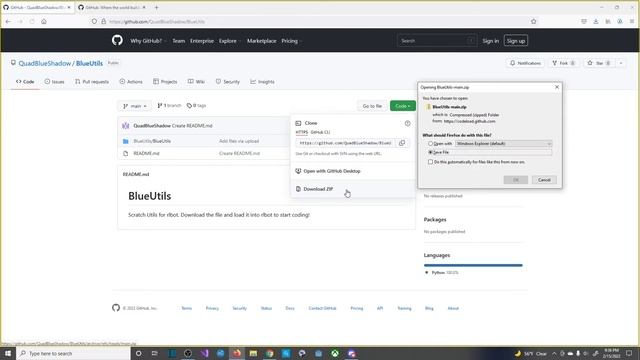Click the Firefox address bar
Screen dimensions: 640x360
point(314,21)
